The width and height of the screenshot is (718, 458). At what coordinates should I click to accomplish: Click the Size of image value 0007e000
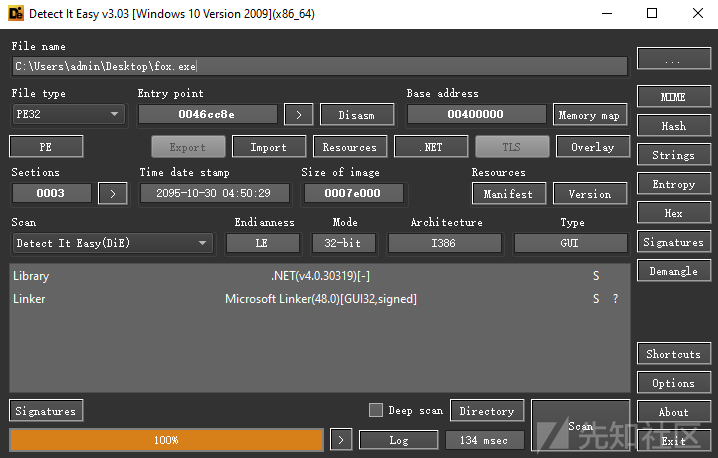354,193
